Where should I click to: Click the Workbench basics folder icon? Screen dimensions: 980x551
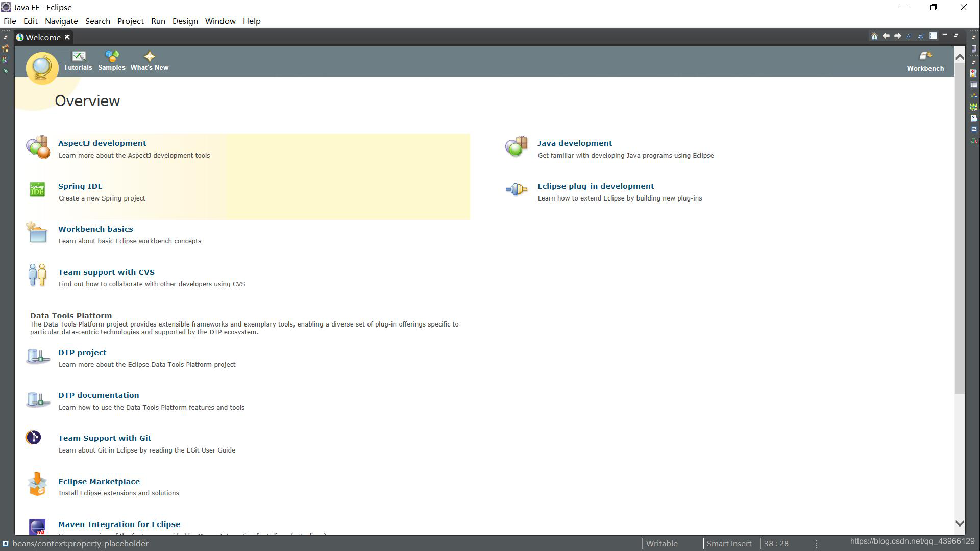coord(37,233)
